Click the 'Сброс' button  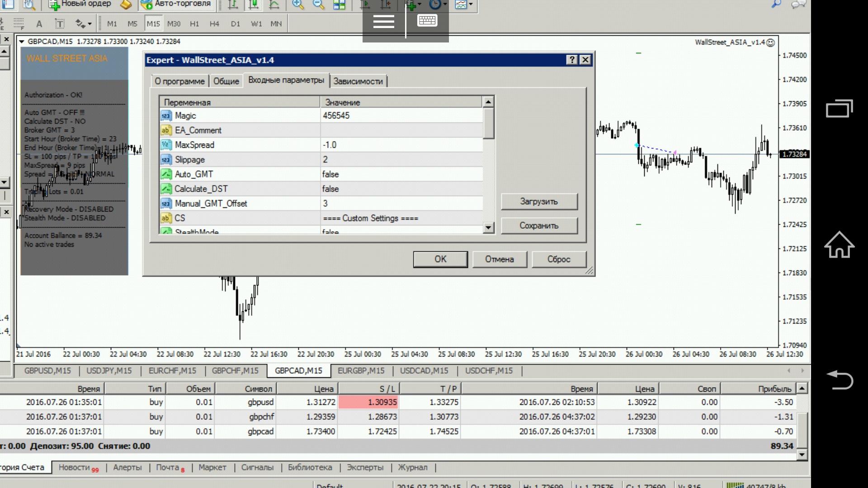coord(559,259)
